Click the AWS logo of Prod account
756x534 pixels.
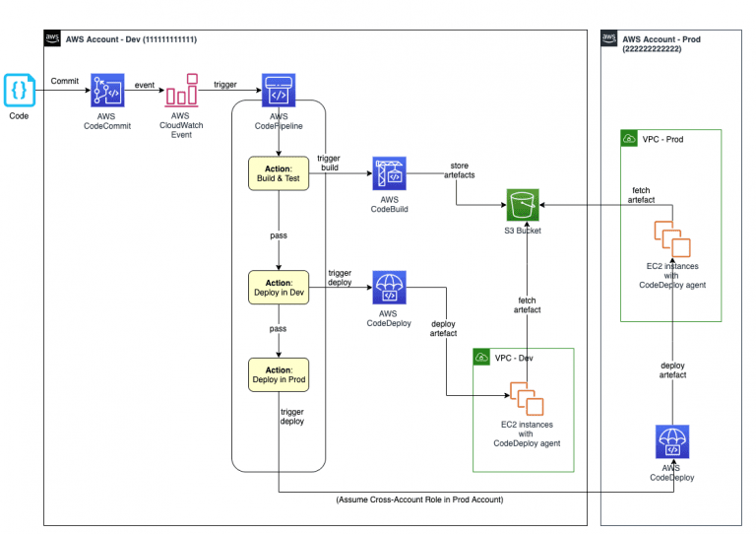coord(609,38)
